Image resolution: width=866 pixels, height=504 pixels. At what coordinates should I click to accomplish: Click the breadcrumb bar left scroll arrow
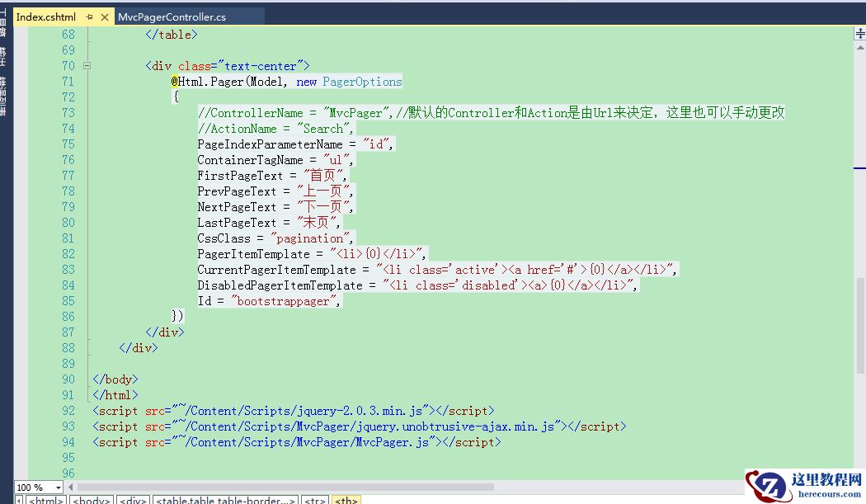[19, 500]
